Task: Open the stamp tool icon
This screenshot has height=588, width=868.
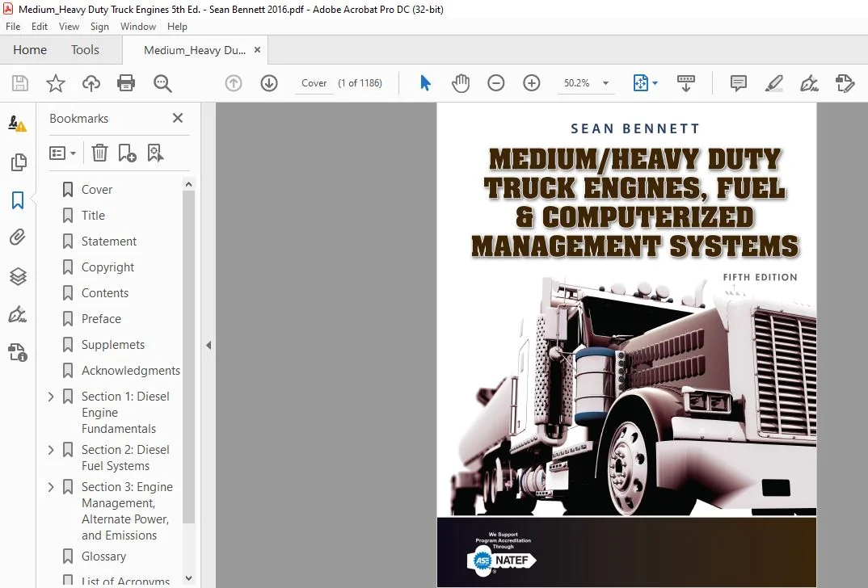Action: click(x=845, y=83)
